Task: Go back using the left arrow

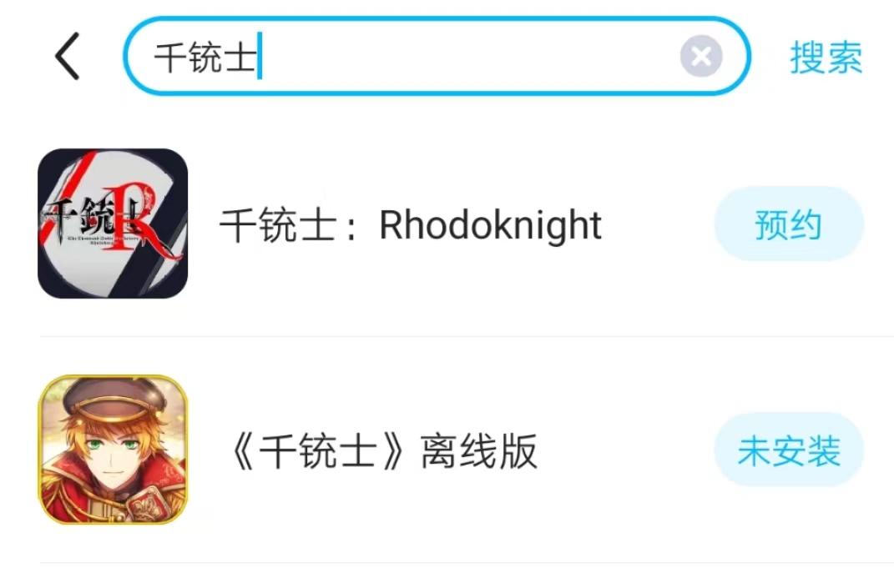Action: pos(68,56)
